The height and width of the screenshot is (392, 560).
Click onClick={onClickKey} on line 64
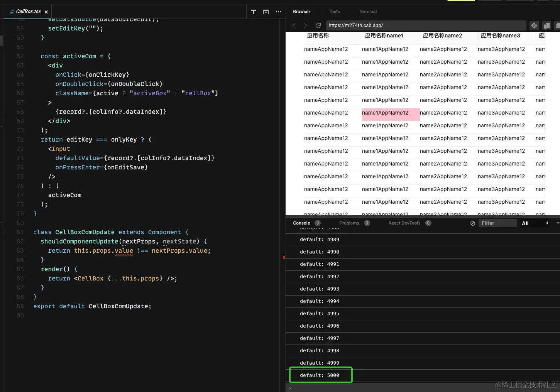point(92,75)
